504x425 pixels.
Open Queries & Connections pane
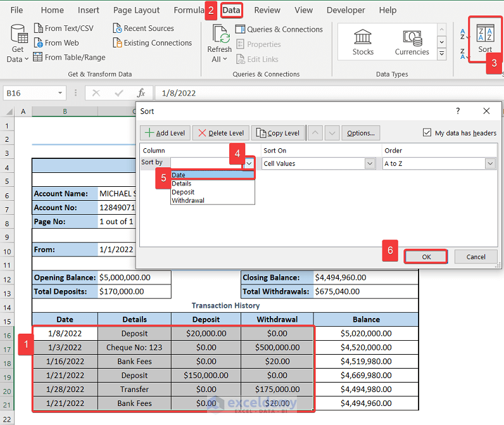(279, 29)
